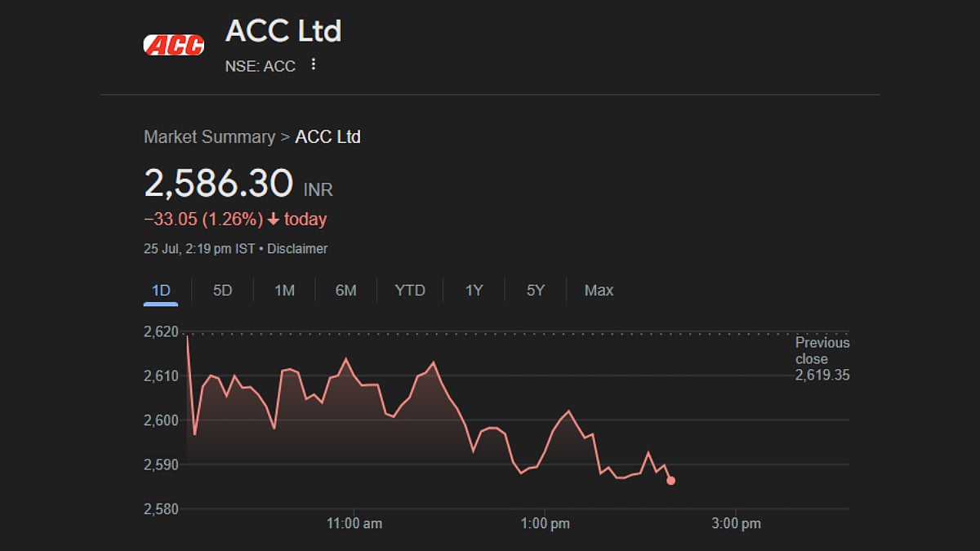
Task: Click the Previous close 2,619.35 label
Action: 821,359
